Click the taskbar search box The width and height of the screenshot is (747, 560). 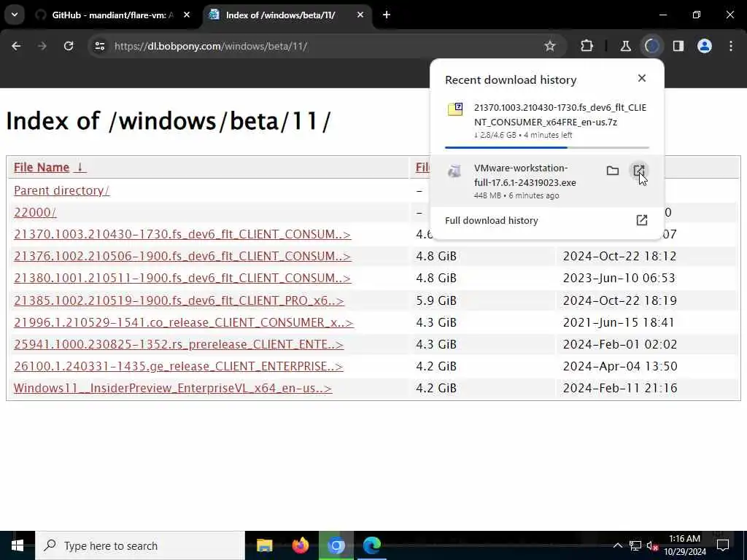[140, 545]
